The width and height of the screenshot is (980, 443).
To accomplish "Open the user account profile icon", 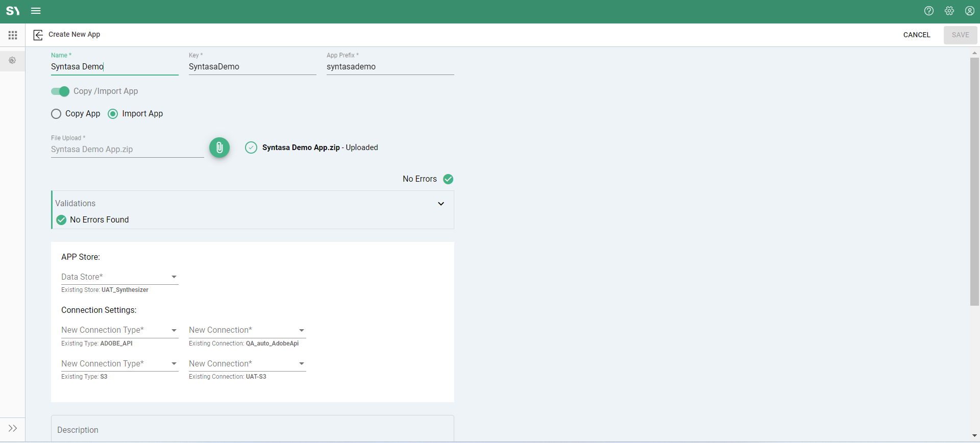I will 970,11.
